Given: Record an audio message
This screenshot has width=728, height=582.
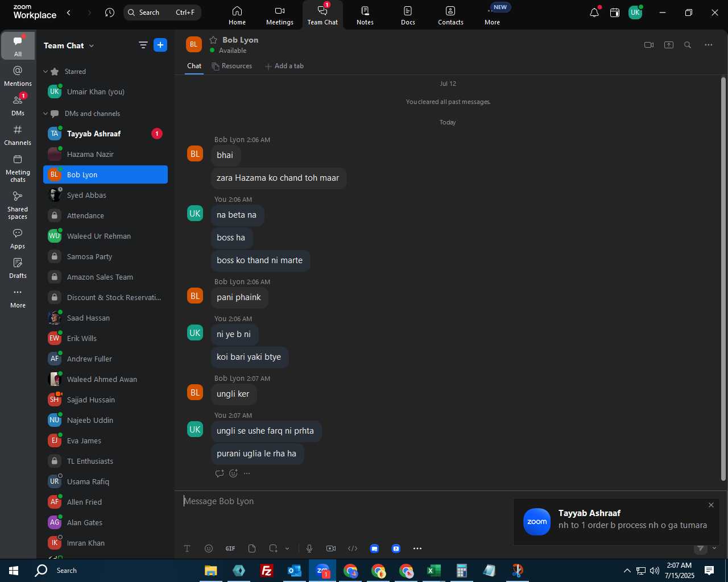Looking at the screenshot, I should pyautogui.click(x=309, y=548).
